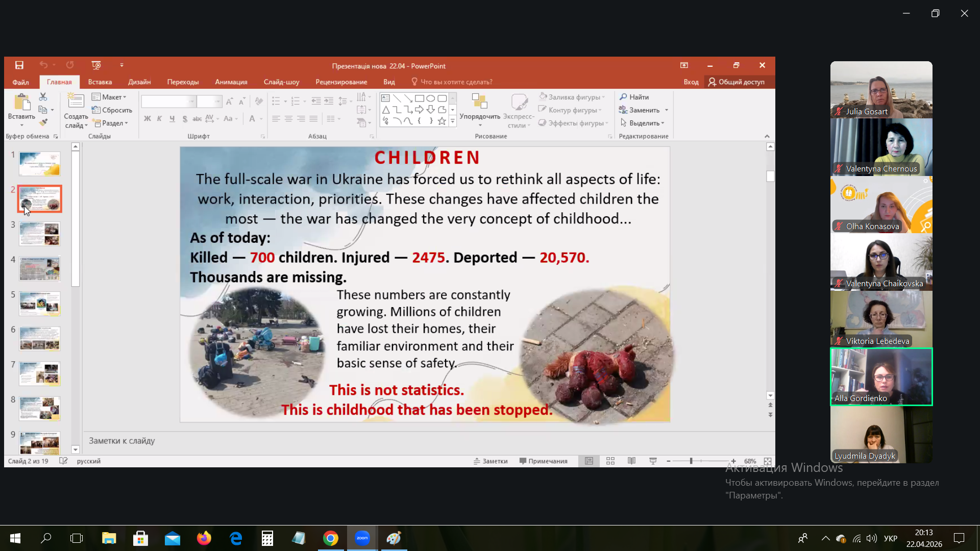Image resolution: width=980 pixels, height=551 pixels.
Task: Switch to Reading view icon
Action: pos(631,461)
